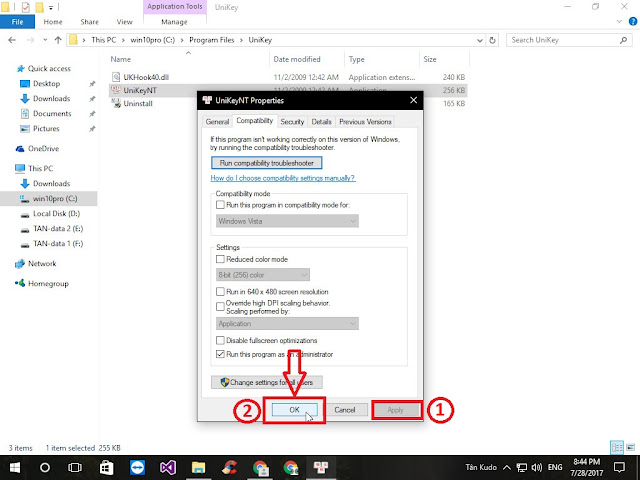This screenshot has width=640, height=480.
Task: Open the Previous Versions tab
Action: point(365,122)
